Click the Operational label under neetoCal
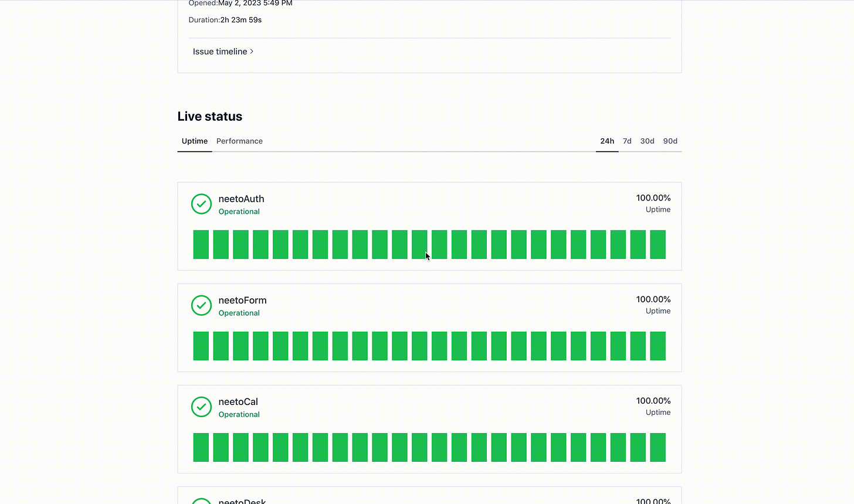This screenshot has height=504, width=854. (239, 414)
